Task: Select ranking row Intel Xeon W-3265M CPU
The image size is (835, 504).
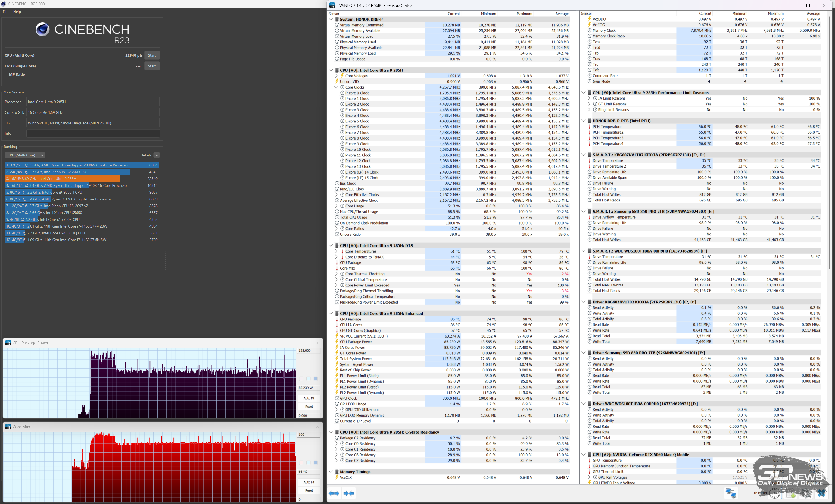Action: tap(82, 172)
